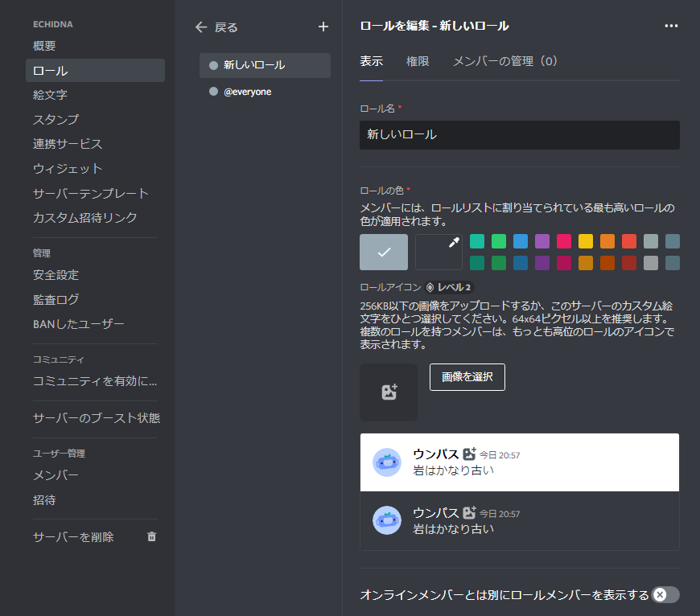This screenshot has height=616, width=700.
Task: Click the light theme message preview card
Action: click(x=520, y=462)
